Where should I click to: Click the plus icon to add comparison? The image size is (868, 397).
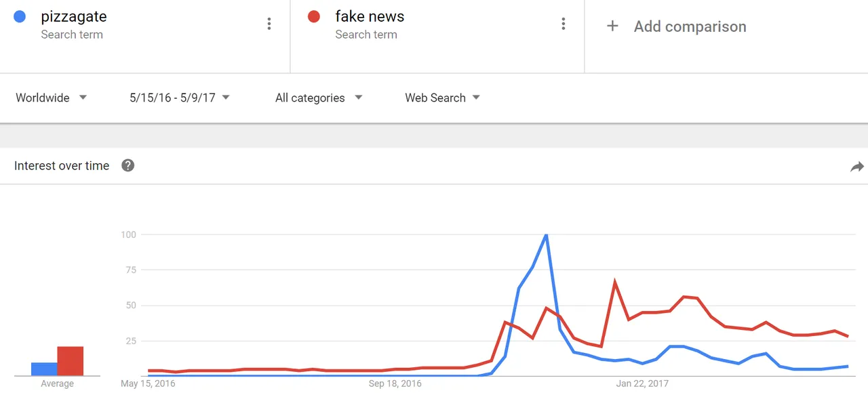[612, 26]
